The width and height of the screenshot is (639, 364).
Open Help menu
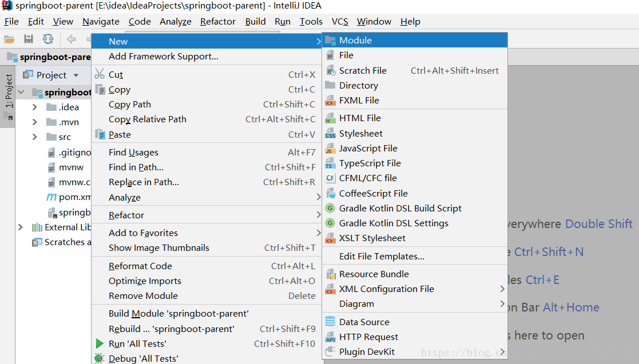410,22
